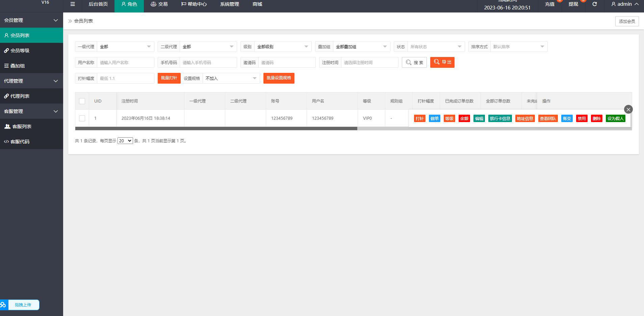Click the 添加会员 button
644x316 pixels.
(x=627, y=21)
